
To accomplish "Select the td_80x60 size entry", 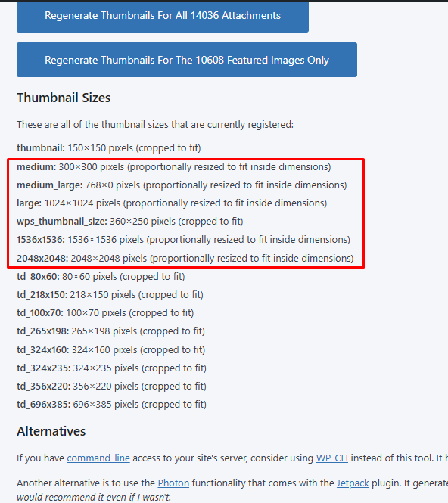I will click(101, 277).
